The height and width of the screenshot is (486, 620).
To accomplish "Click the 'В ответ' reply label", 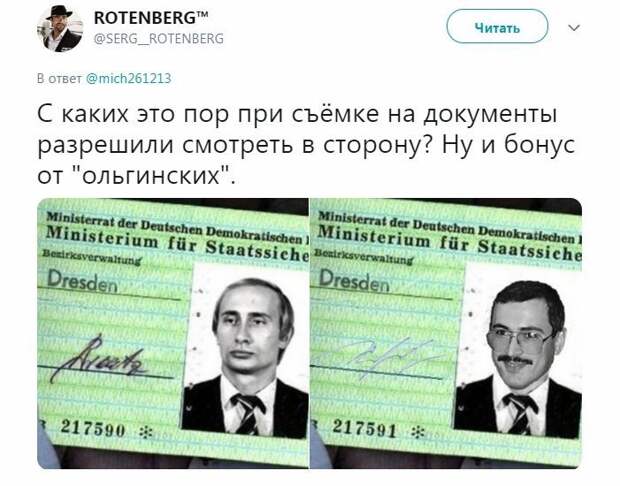I will 59,78.
